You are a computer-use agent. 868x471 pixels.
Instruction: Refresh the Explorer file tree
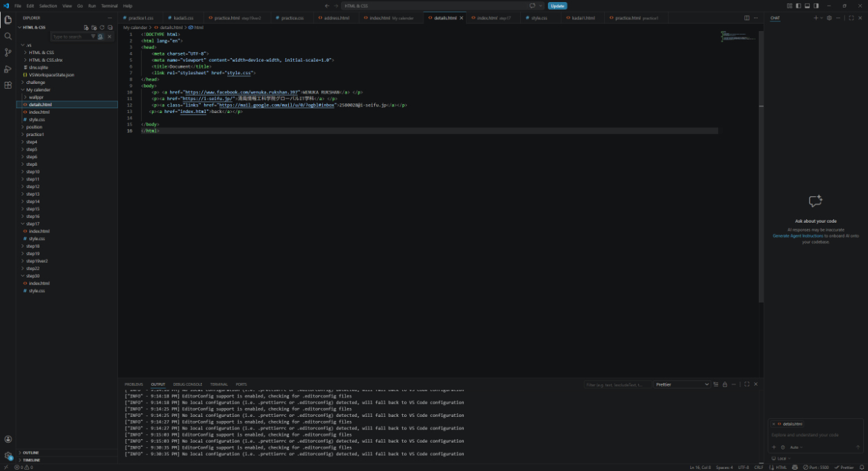102,27
